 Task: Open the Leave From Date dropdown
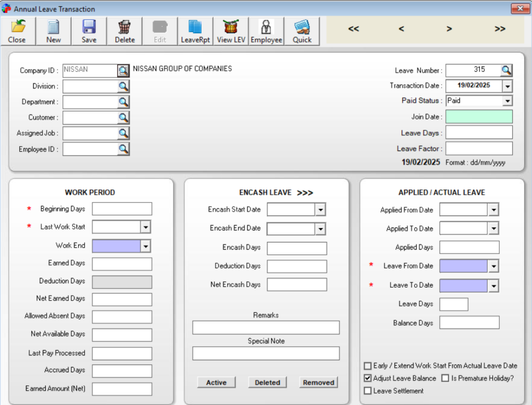[494, 266]
